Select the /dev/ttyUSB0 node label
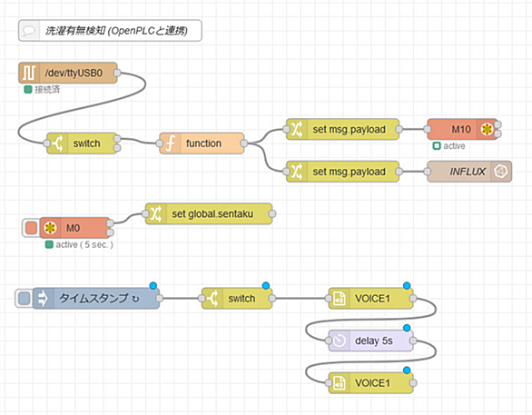 point(74,73)
